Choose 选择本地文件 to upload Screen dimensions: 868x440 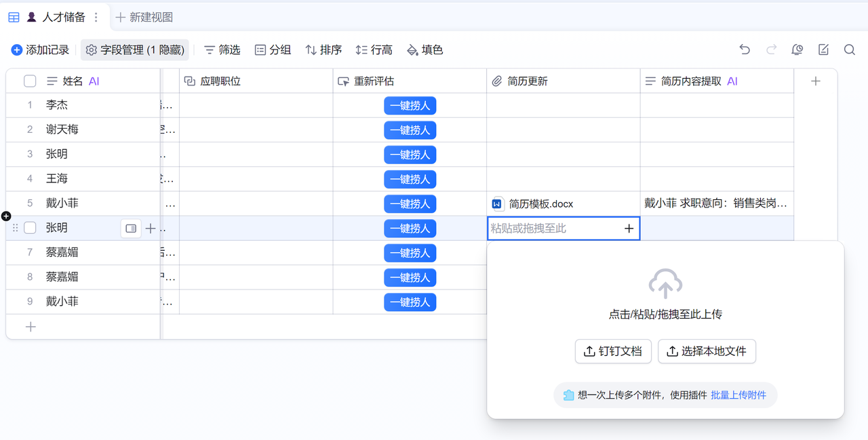tap(707, 351)
